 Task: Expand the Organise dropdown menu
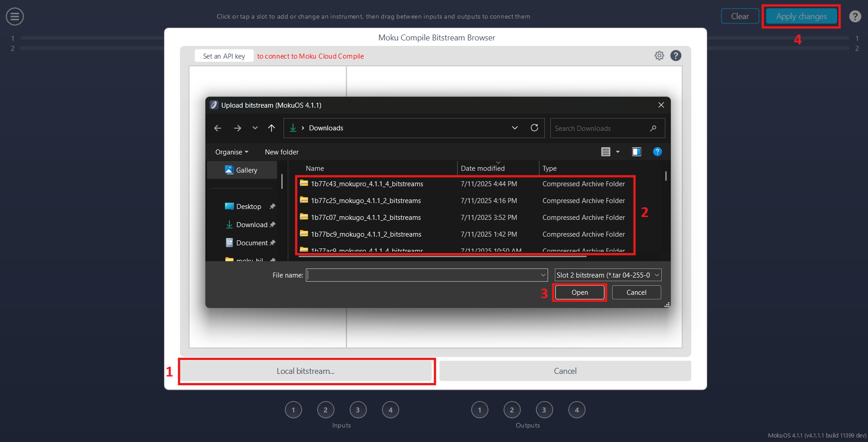[x=231, y=152]
